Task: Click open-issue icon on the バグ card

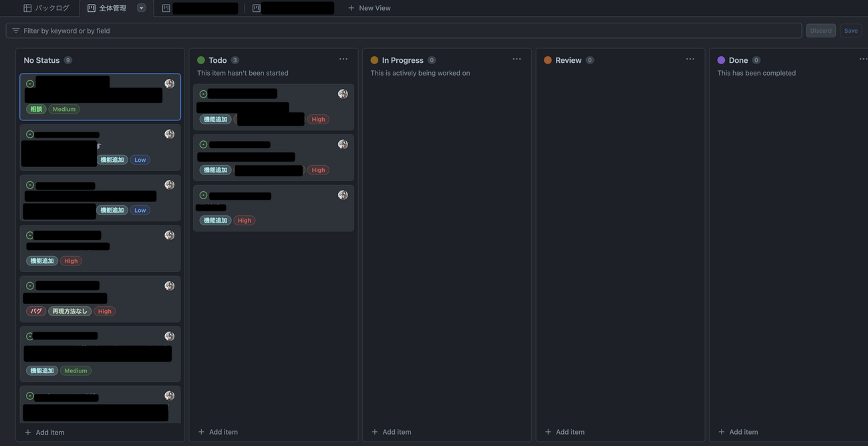Action: pos(30,286)
